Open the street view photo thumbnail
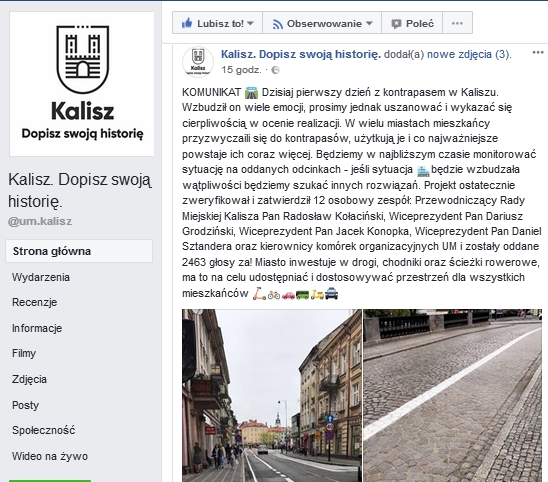The width and height of the screenshot is (548, 482). point(272,395)
